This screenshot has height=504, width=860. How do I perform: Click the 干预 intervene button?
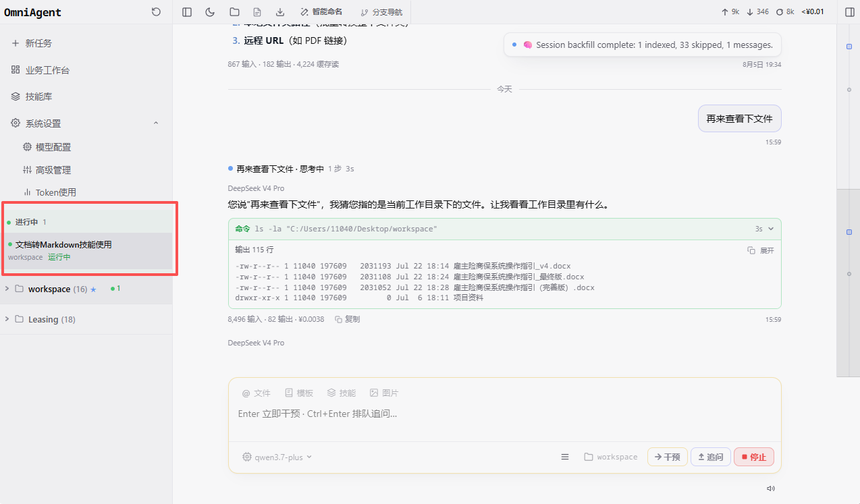668,457
